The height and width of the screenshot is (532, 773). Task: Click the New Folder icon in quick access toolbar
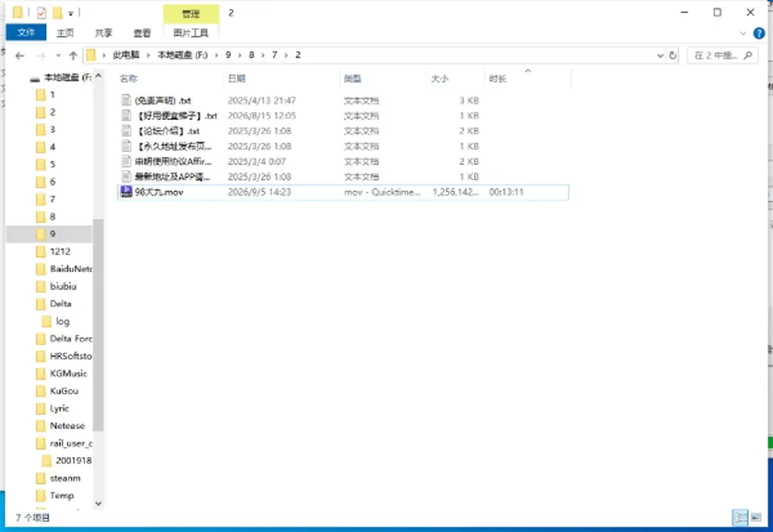pyautogui.click(x=58, y=13)
